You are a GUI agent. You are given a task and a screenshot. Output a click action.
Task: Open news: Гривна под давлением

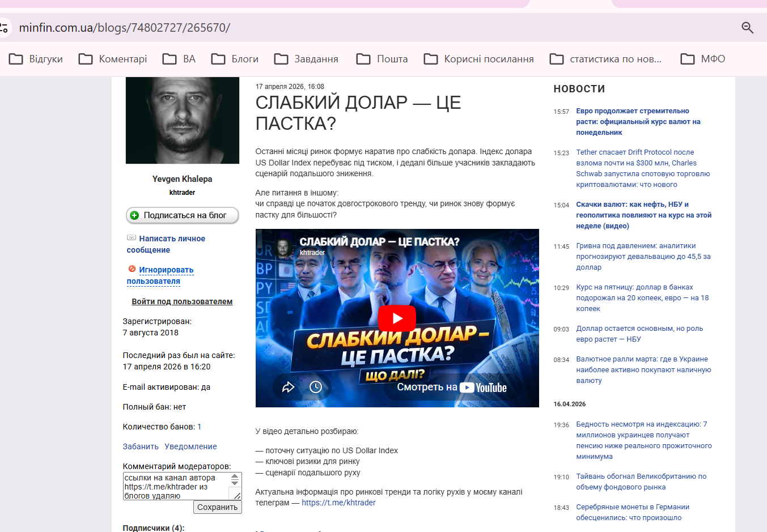(x=643, y=257)
